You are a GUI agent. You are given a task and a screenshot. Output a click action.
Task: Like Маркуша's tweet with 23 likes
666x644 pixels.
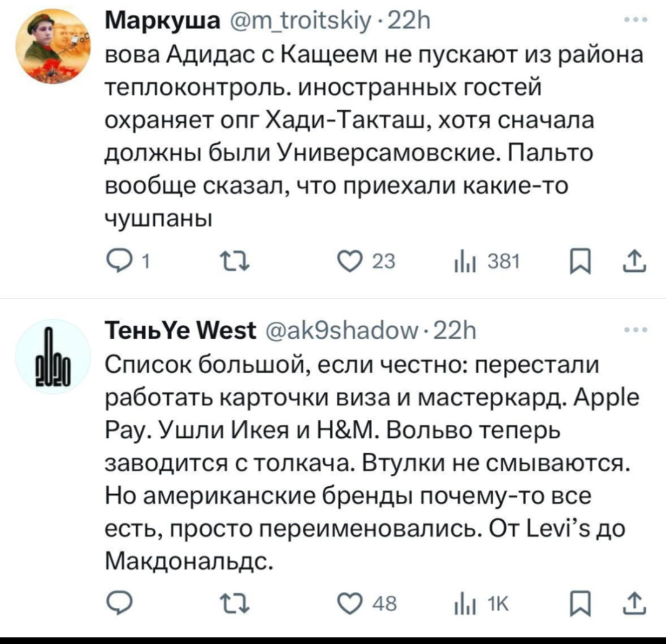[366, 261]
